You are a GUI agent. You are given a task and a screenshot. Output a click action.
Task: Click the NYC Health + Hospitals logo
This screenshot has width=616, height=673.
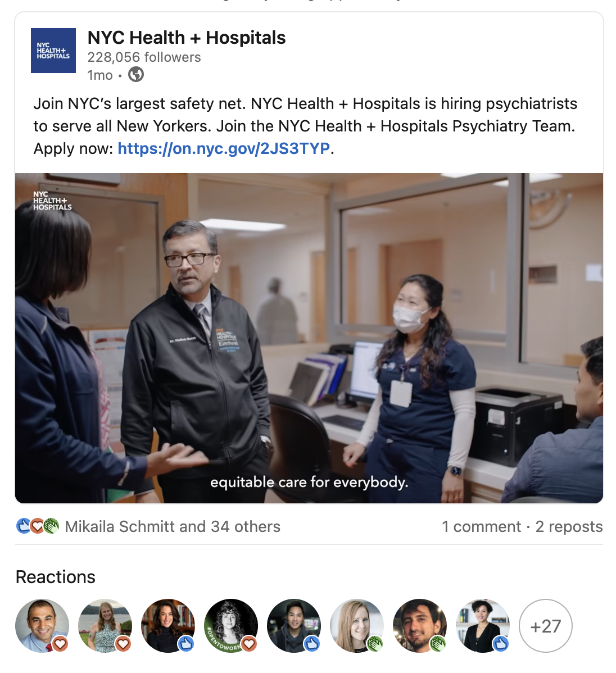tap(53, 51)
